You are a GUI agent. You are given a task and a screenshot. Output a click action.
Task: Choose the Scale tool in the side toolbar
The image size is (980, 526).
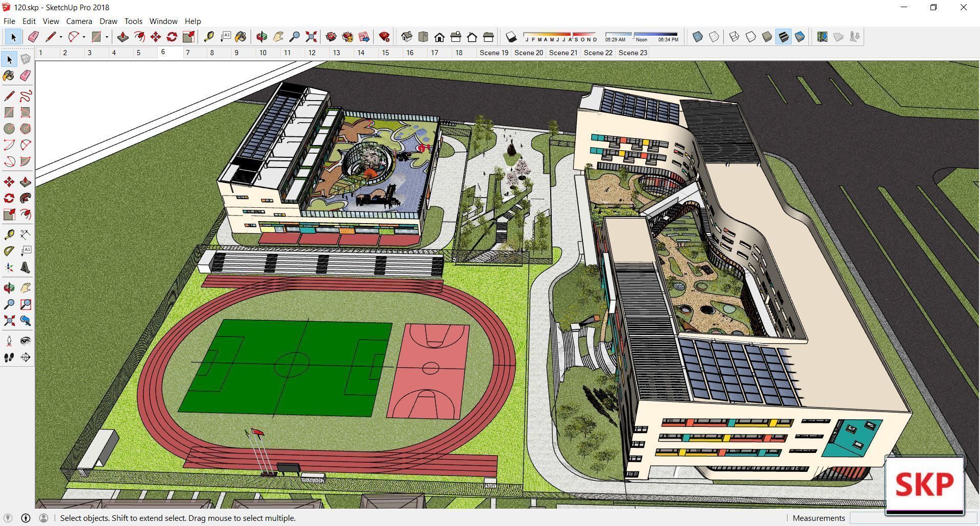(9, 214)
